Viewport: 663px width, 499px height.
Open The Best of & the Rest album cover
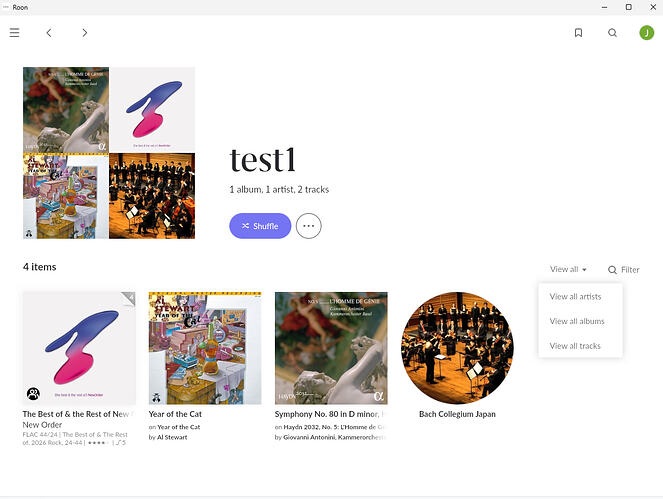(79, 348)
